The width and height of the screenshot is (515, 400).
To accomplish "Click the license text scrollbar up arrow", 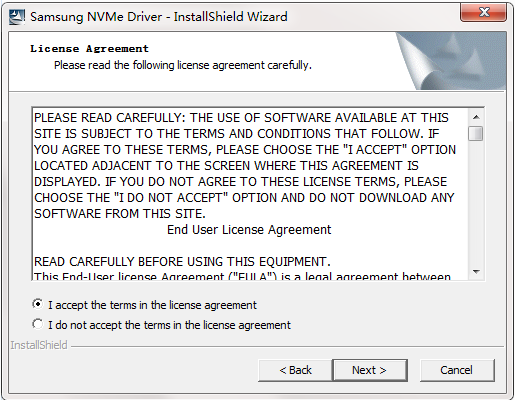I will click(476, 117).
